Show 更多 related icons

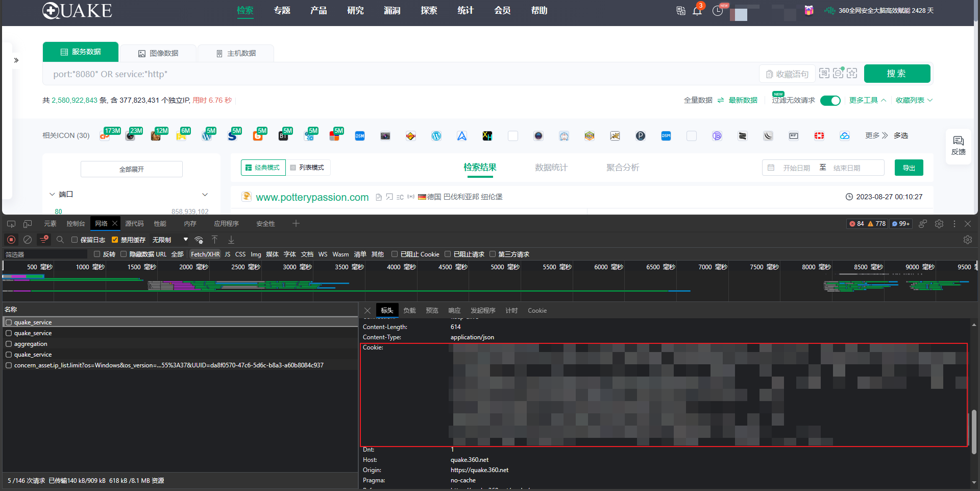(x=876, y=135)
